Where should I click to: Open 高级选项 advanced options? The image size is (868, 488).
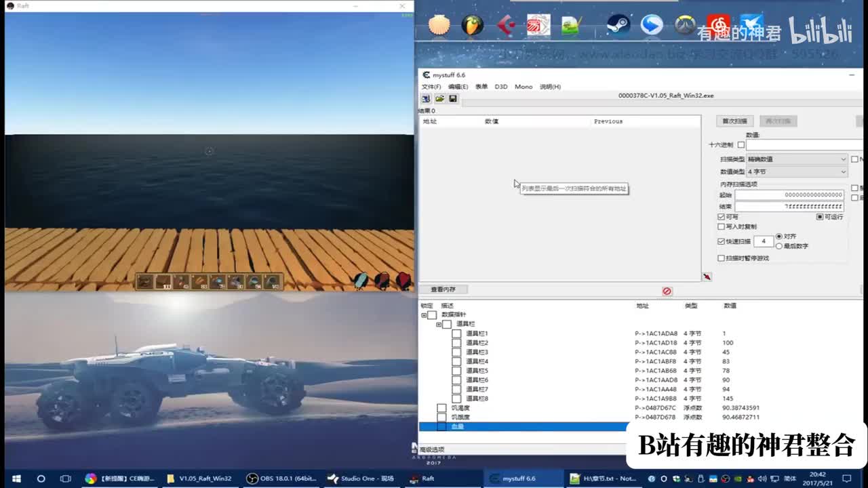click(432, 449)
